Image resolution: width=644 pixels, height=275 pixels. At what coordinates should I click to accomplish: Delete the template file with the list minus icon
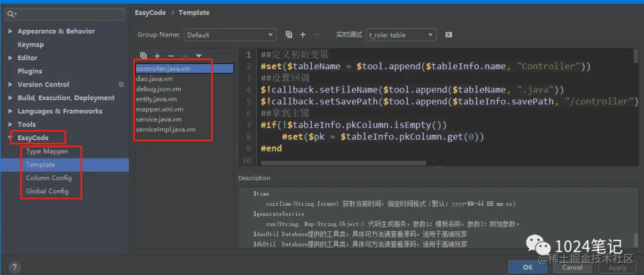pyautogui.click(x=171, y=55)
